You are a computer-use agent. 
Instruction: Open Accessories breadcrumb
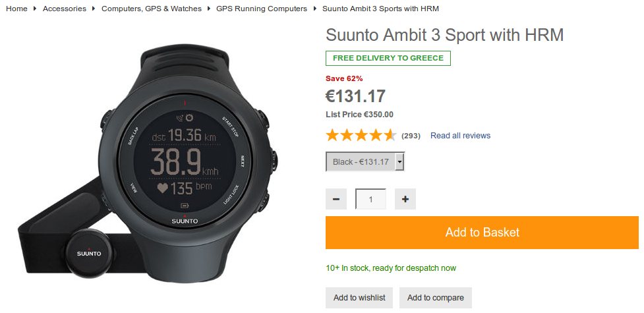pos(65,9)
